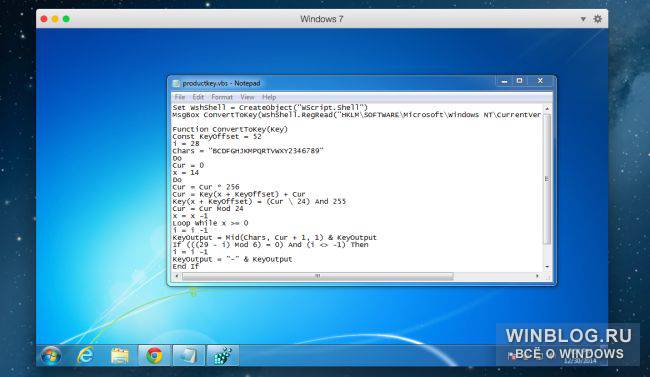Click the Notepad document icon in title bar
This screenshot has height=377, width=650.
point(176,83)
